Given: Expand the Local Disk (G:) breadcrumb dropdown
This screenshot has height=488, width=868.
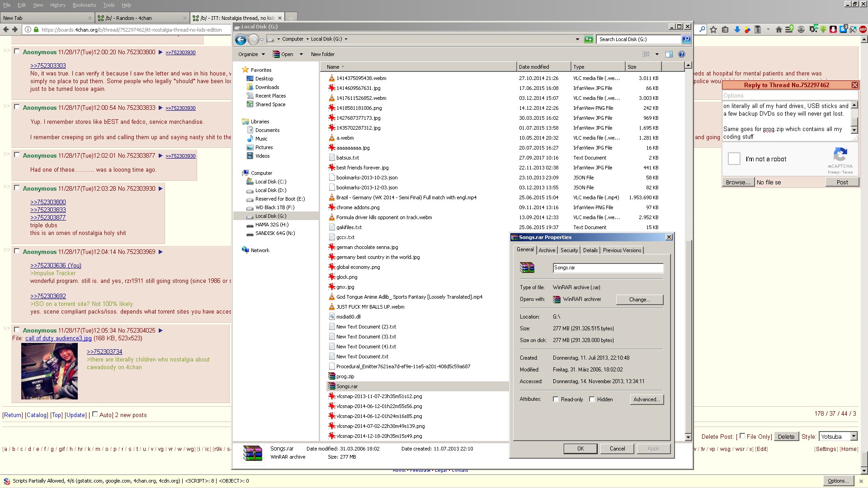Looking at the screenshot, I should [x=346, y=39].
